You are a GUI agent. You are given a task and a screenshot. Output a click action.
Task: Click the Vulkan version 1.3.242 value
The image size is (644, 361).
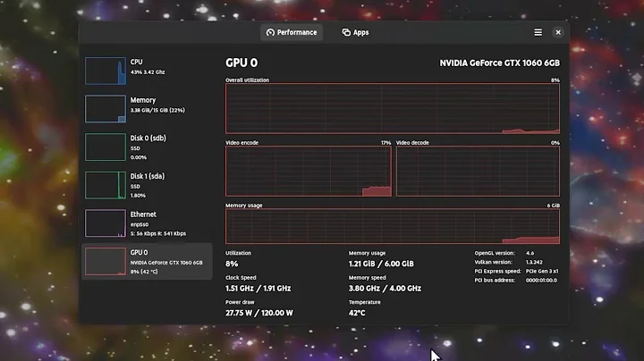click(x=534, y=262)
